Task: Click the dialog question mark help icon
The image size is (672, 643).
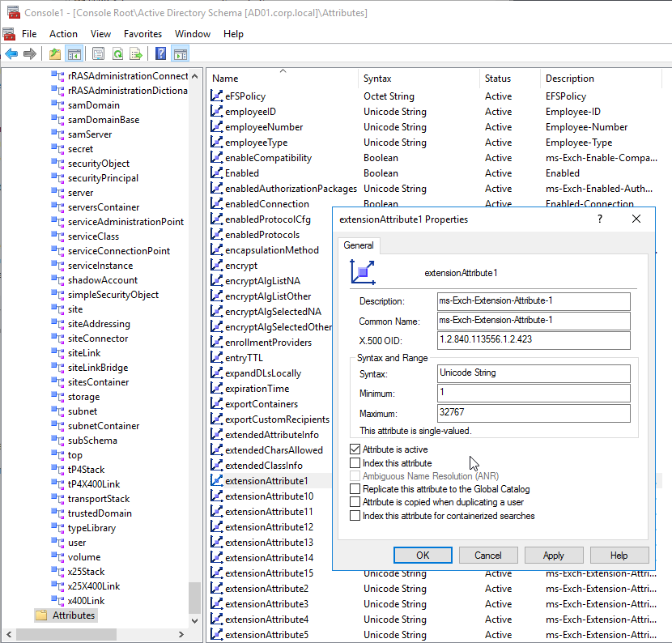Action: tap(600, 219)
